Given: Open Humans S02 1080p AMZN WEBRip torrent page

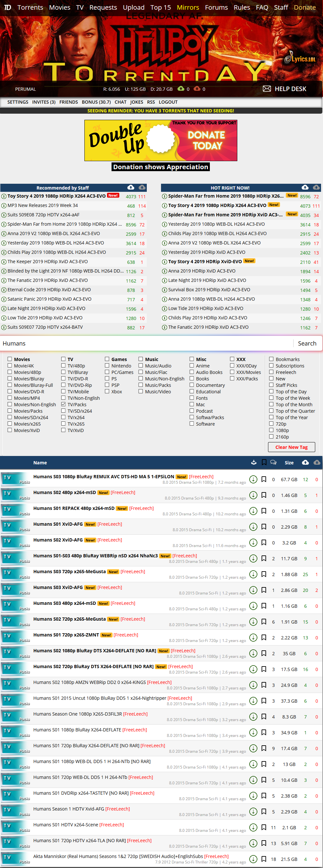Looking at the screenshot, I should tap(90, 682).
